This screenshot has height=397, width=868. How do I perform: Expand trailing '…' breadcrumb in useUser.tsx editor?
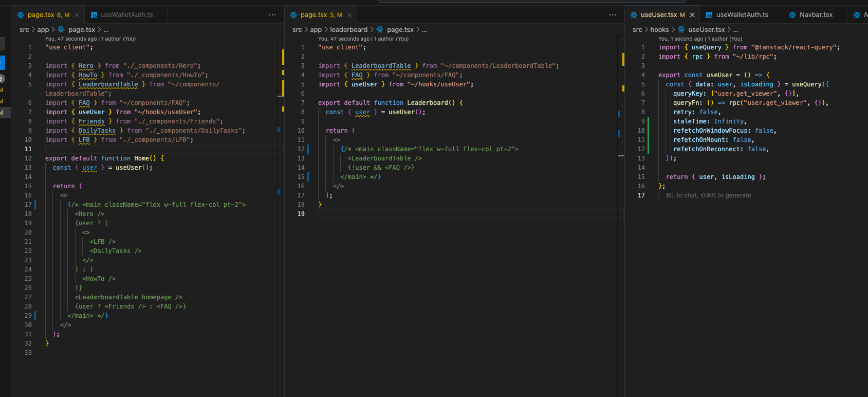coord(735,30)
